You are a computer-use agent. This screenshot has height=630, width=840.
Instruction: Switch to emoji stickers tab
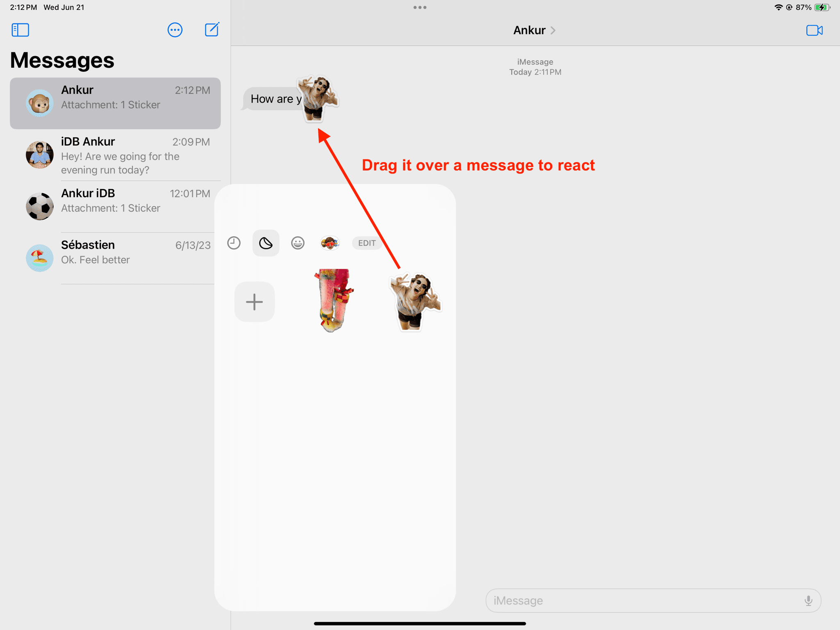(298, 243)
